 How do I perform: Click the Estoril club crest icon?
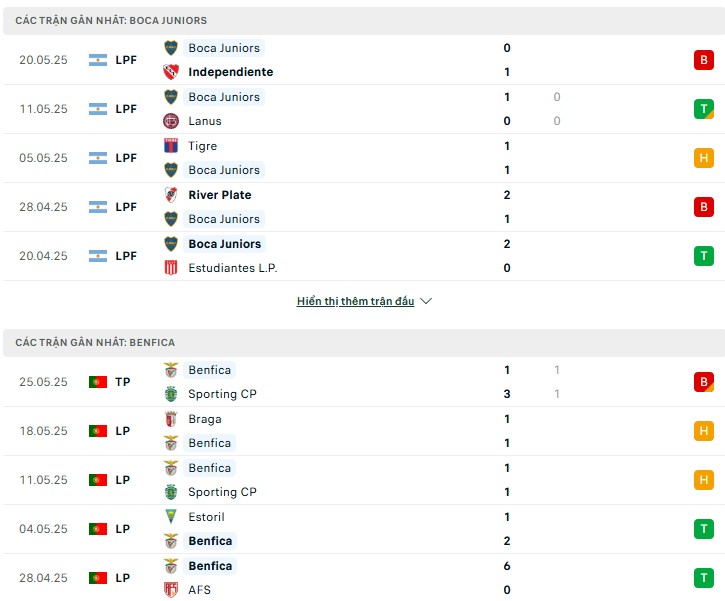(x=171, y=516)
